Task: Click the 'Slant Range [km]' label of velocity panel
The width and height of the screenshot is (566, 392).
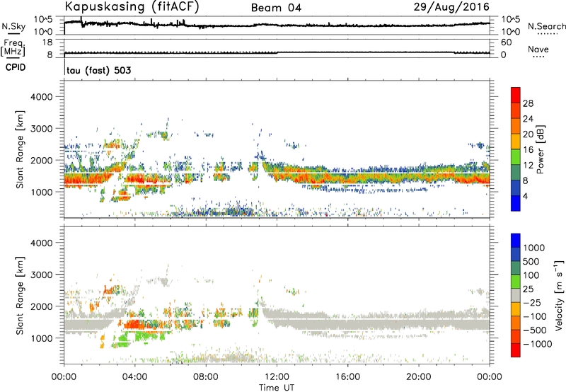Action: 20,295
